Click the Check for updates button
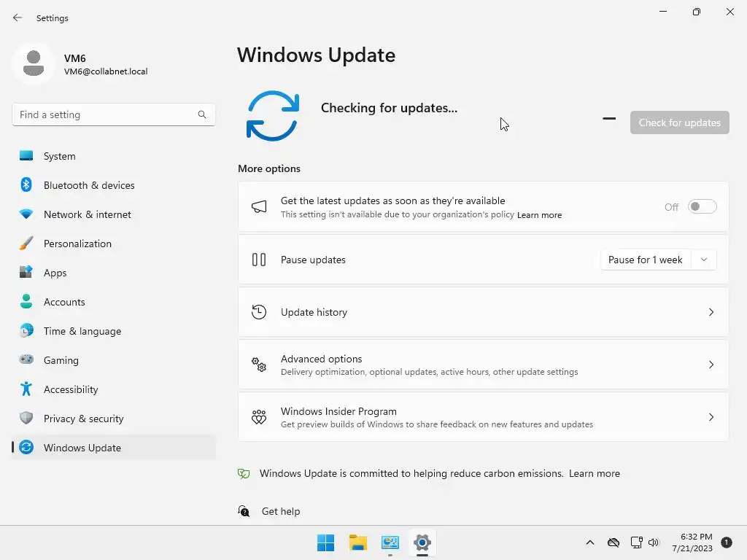Viewport: 747px width, 560px height. point(679,122)
